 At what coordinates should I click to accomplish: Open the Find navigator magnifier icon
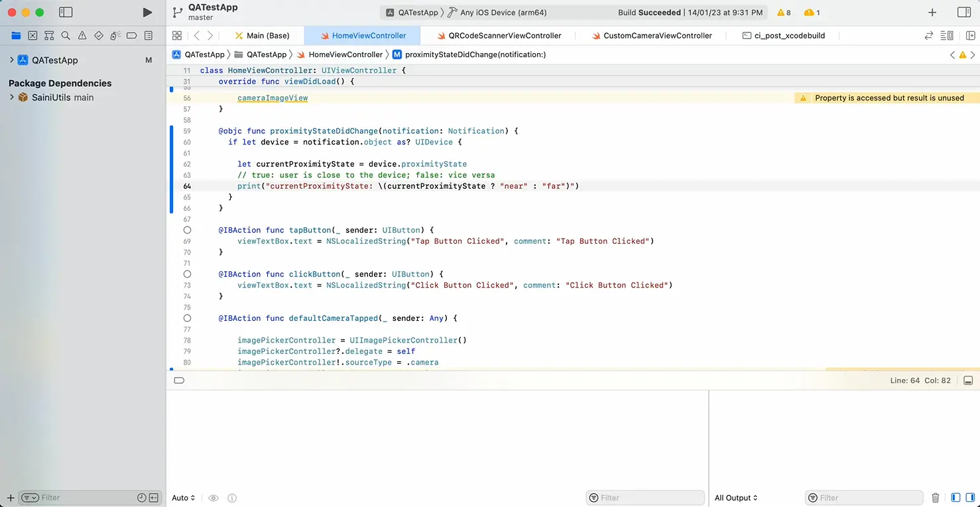66,36
